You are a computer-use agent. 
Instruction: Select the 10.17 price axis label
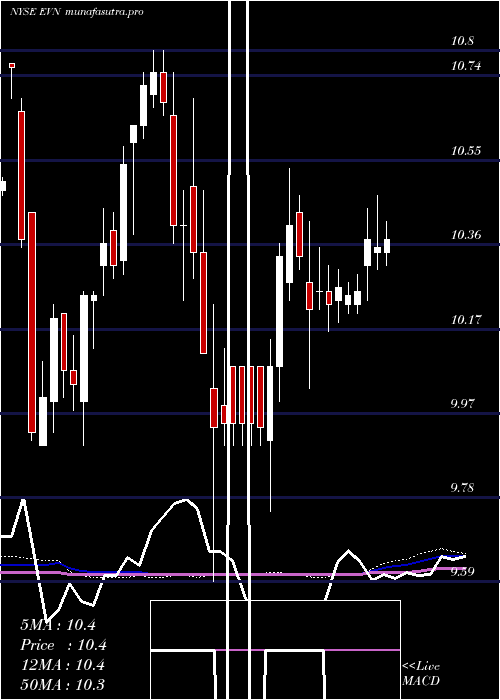466,320
